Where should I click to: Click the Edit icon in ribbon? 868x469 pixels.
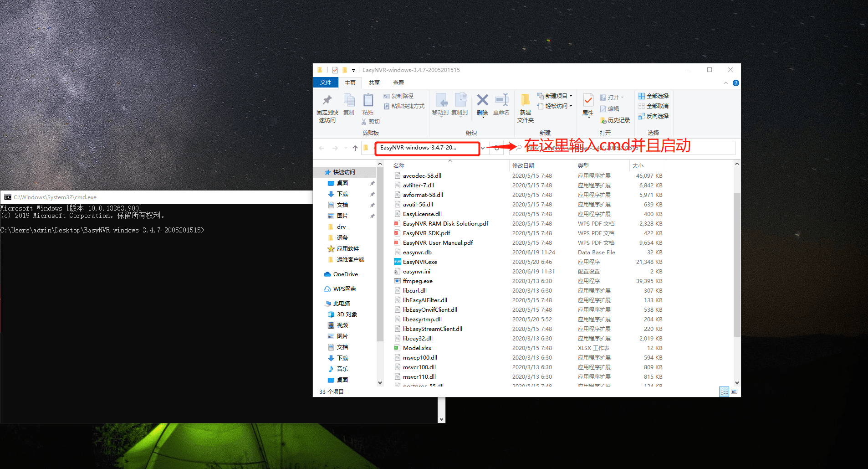tap(603, 109)
